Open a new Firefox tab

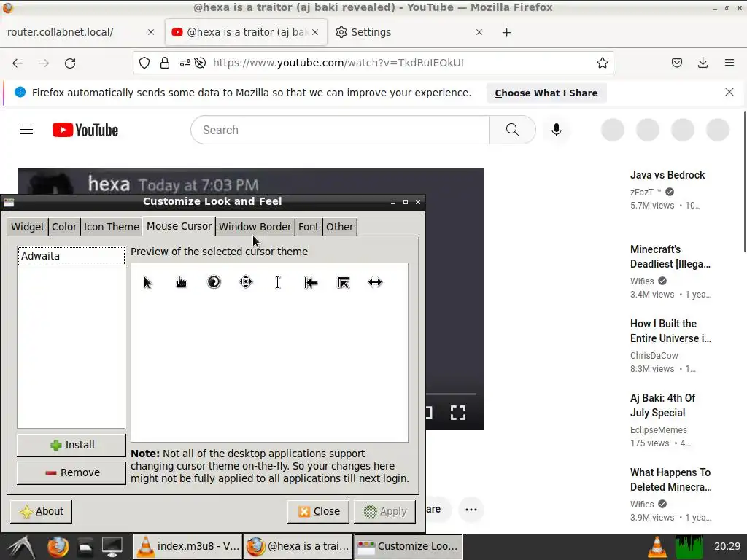[506, 32]
